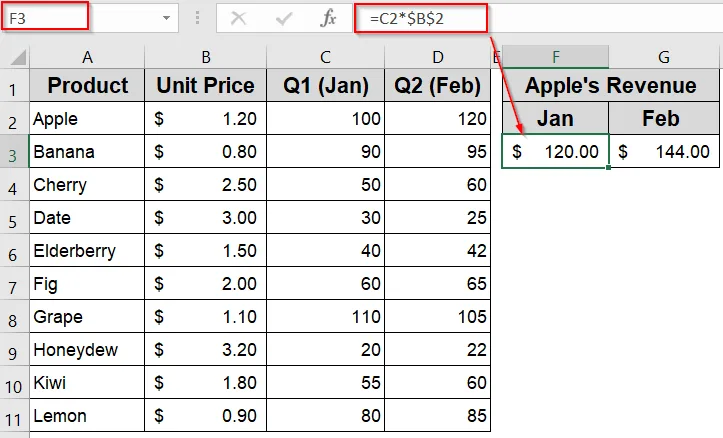Click the Product header cell
This screenshot has width=723, height=438.
click(x=87, y=85)
